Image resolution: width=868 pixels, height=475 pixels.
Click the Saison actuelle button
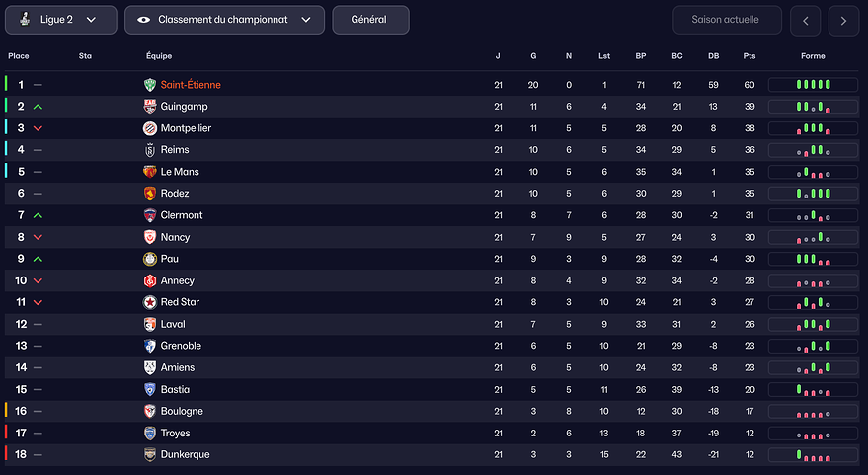point(727,20)
